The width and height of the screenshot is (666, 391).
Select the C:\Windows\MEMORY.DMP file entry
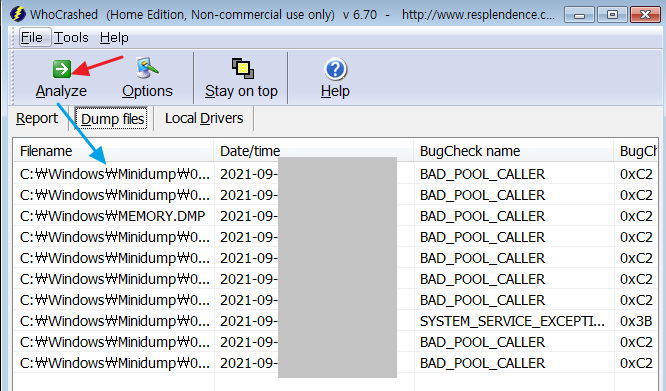pos(113,216)
